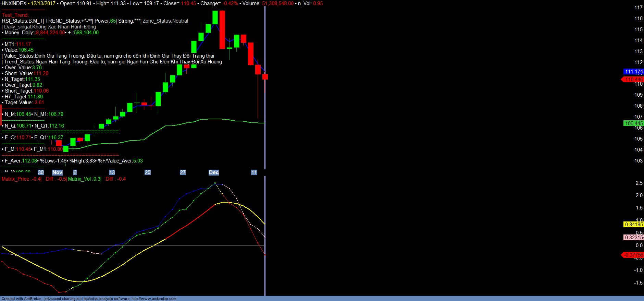The height and width of the screenshot is (301, 644).
Task: Open the www.amibroker.com link in footer
Action: click(x=154, y=299)
